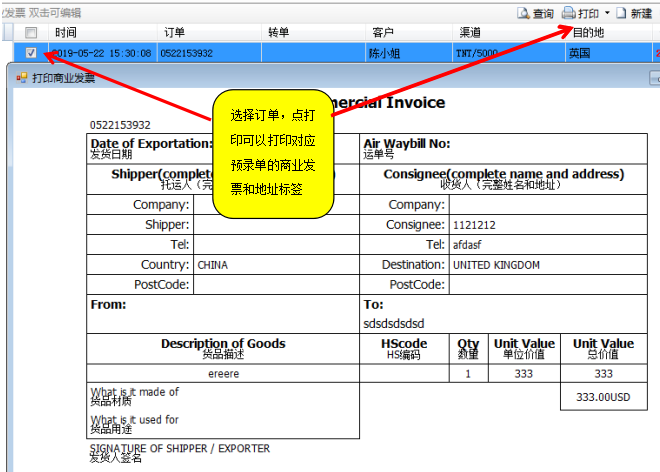Click the 打印商业发票 window title icon
Screen dimensions: 660x472
tap(22, 77)
